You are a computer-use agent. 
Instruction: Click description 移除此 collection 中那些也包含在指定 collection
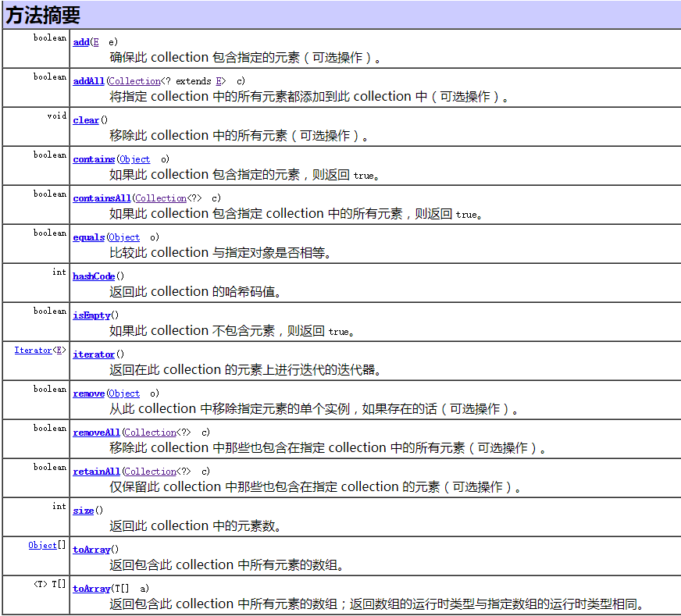pos(248,448)
